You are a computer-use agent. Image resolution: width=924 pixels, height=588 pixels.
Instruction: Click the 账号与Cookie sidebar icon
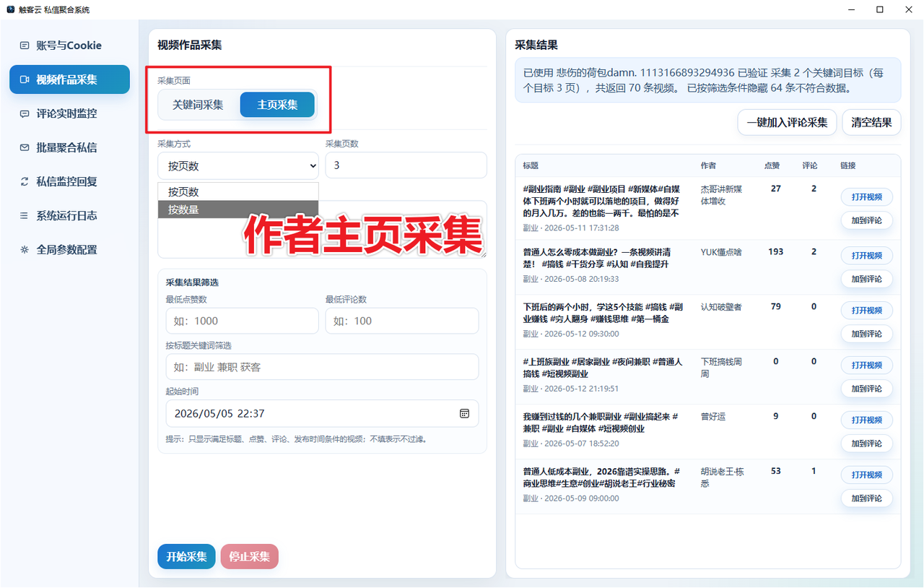coord(25,46)
